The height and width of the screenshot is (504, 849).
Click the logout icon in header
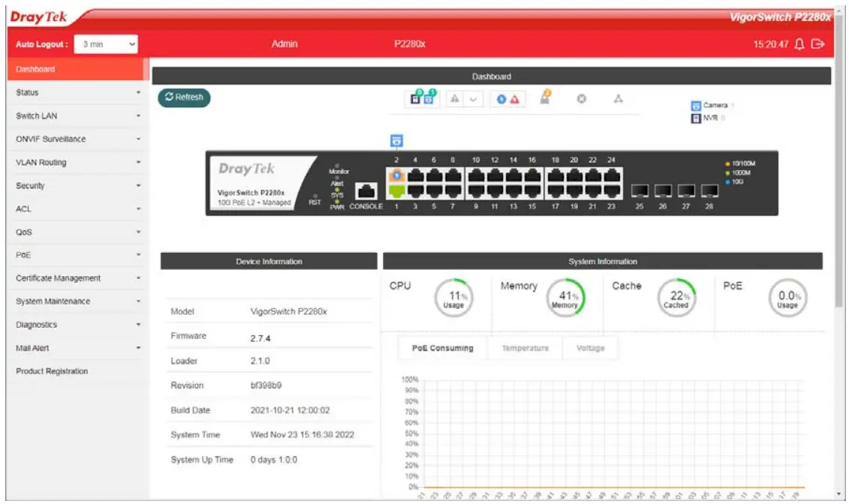point(817,43)
